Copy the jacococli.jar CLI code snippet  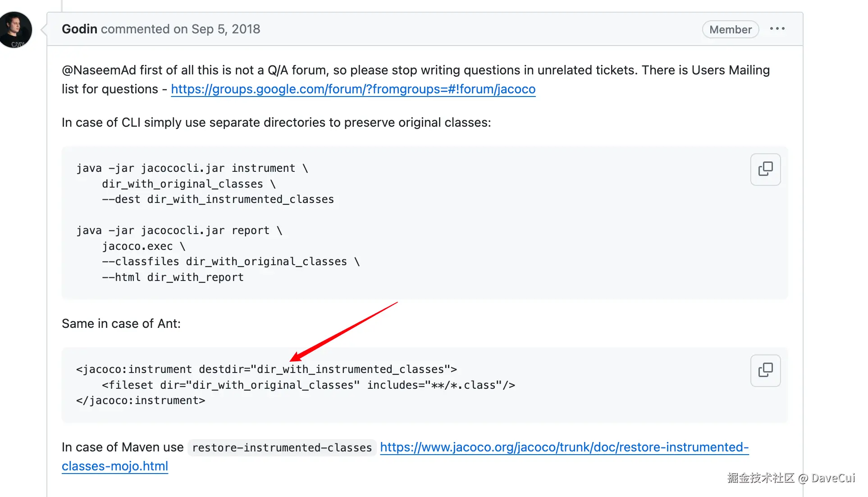(765, 169)
